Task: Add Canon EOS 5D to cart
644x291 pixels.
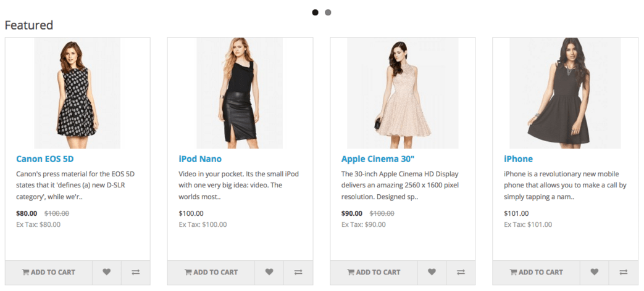Action: (48, 272)
